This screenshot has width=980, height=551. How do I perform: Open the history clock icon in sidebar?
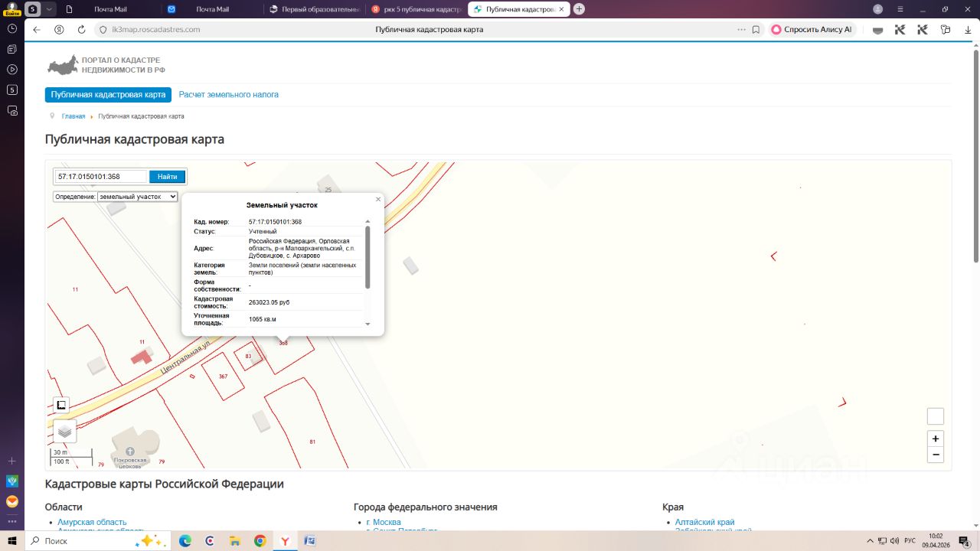pos(12,28)
